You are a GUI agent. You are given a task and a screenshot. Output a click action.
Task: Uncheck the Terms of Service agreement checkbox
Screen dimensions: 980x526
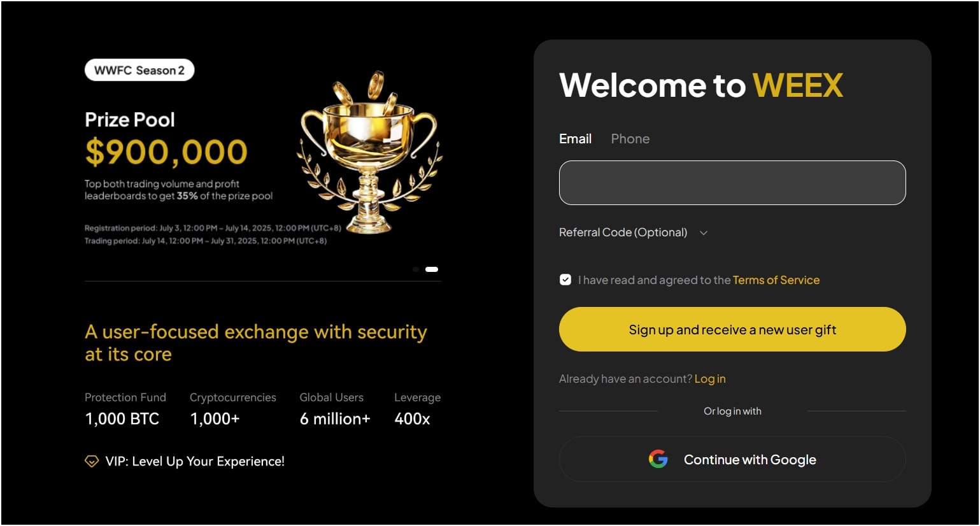click(x=565, y=280)
